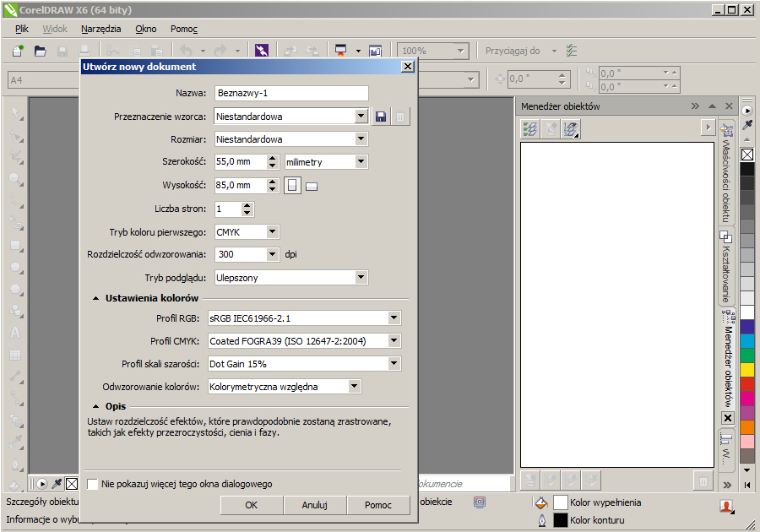Click the save preset floppy disk icon
This screenshot has width=760, height=532.
[381, 117]
